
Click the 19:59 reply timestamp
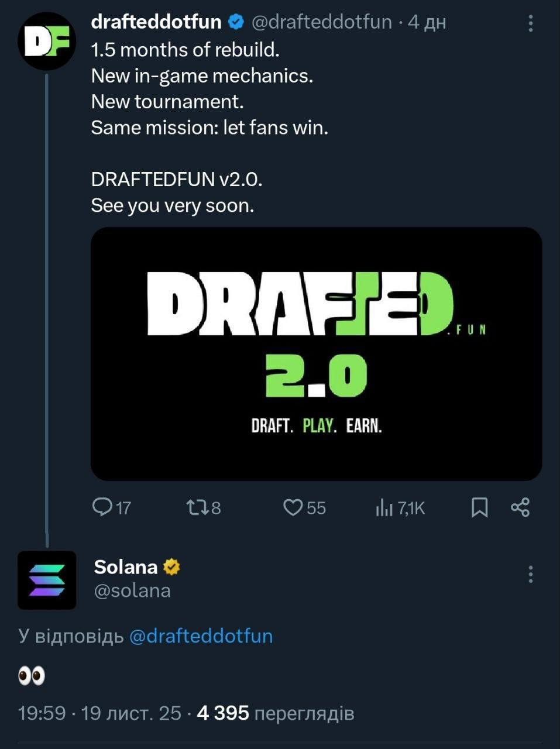[42, 713]
